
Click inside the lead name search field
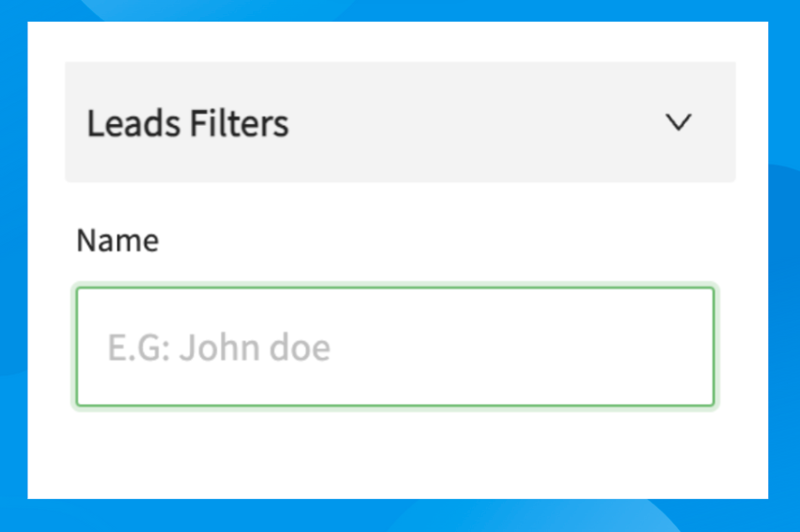pyautogui.click(x=395, y=348)
